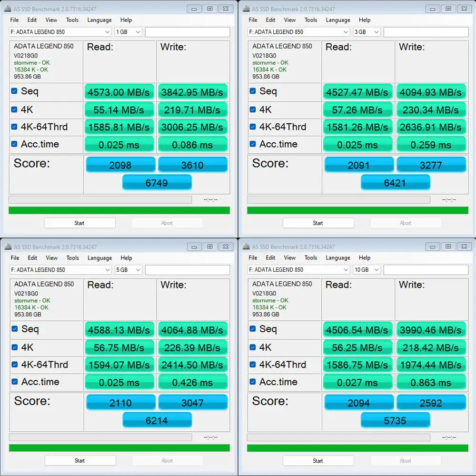Click 4K read value 57.26 MB/s
The width and height of the screenshot is (476, 476).
357,110
